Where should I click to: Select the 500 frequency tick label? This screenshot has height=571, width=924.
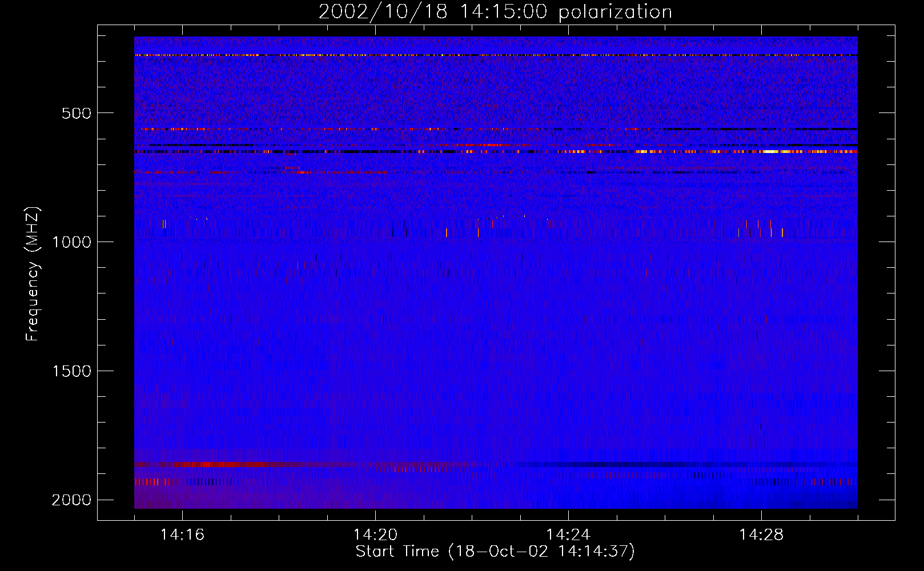[x=77, y=113]
